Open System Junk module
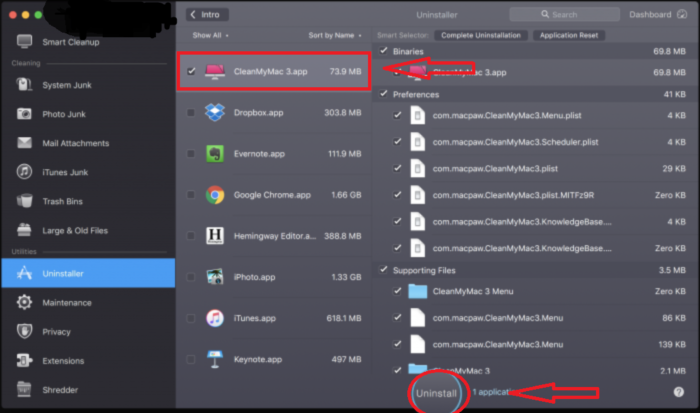This screenshot has height=413, width=700. click(88, 85)
